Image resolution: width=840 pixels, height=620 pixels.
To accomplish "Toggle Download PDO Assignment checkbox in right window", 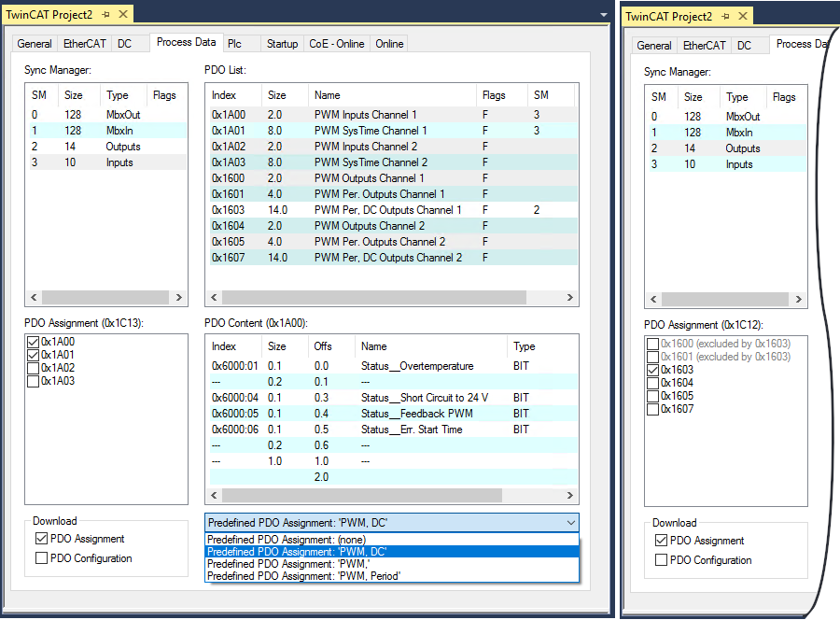I will click(x=661, y=540).
